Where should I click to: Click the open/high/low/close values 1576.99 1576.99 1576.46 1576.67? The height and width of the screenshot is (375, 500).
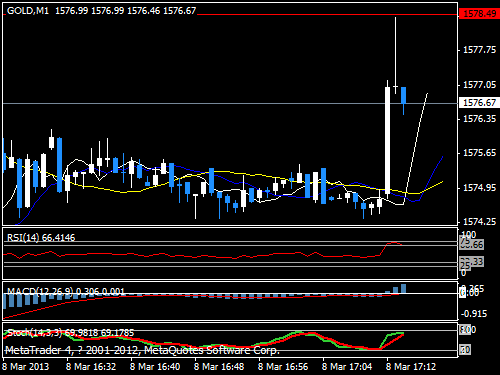pos(126,11)
